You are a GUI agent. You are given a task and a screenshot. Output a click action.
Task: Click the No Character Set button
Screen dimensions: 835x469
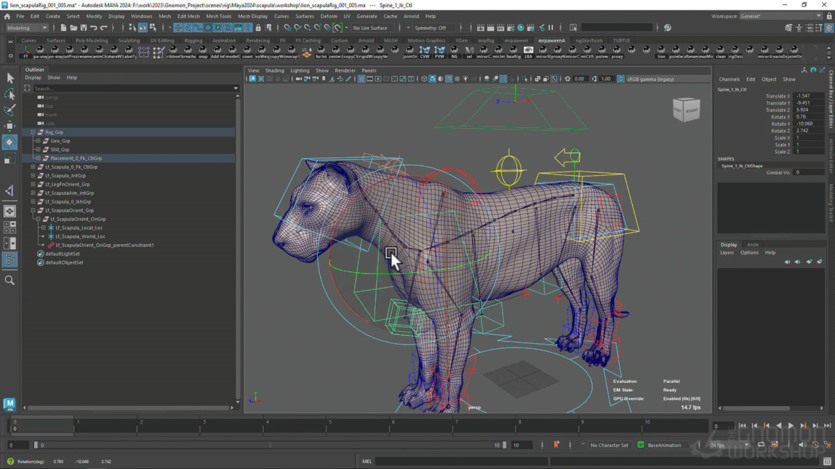pyautogui.click(x=609, y=445)
